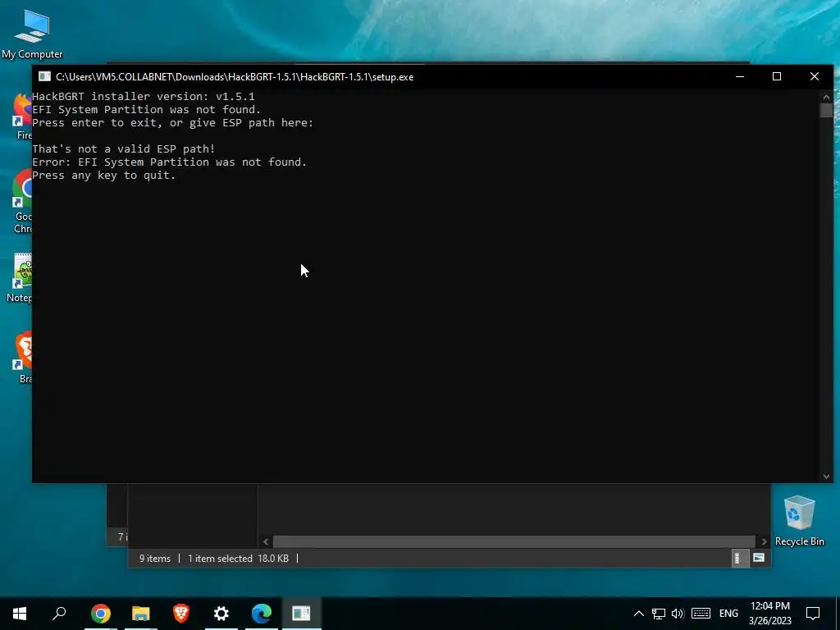
Task: Launch Brave browser from taskbar
Action: point(181,614)
